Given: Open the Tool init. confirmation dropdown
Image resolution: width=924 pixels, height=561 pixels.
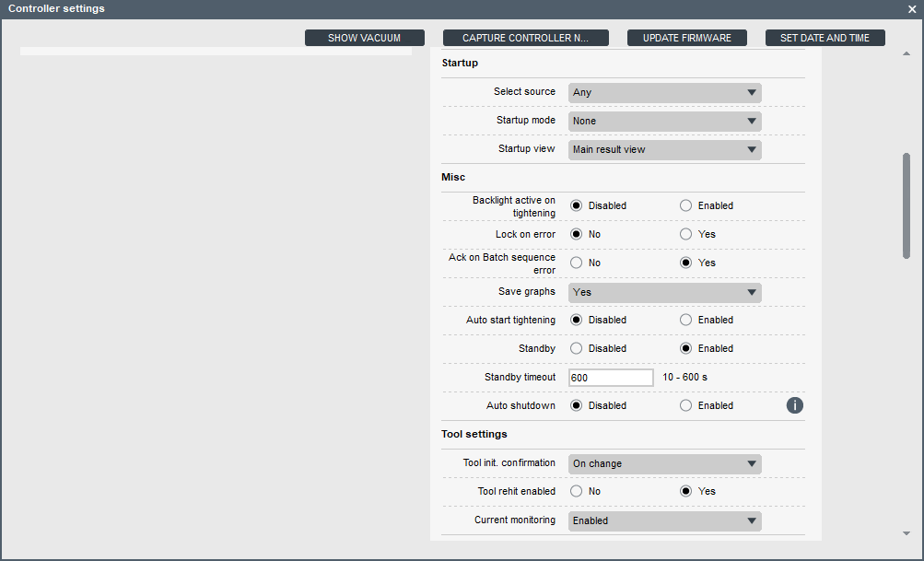Looking at the screenshot, I should point(665,463).
